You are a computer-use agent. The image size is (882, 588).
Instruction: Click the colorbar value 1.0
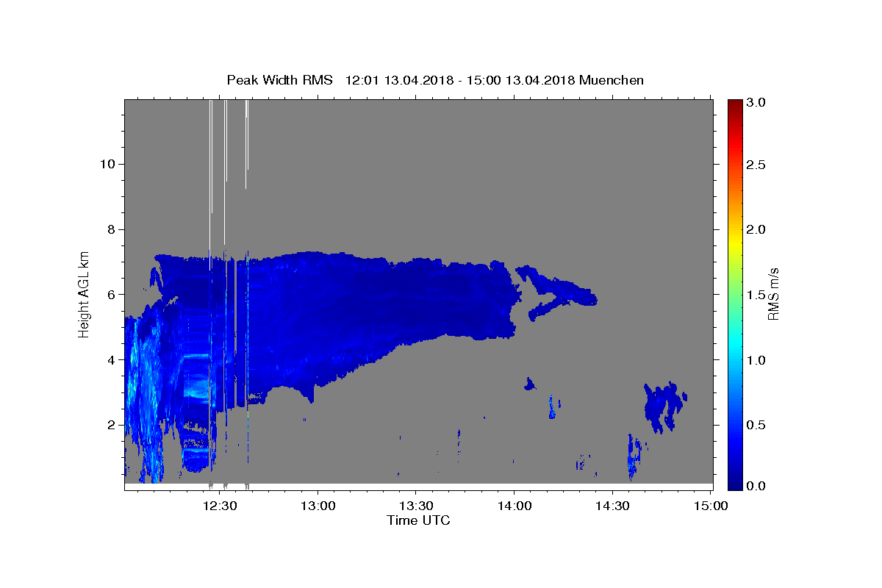click(x=757, y=360)
